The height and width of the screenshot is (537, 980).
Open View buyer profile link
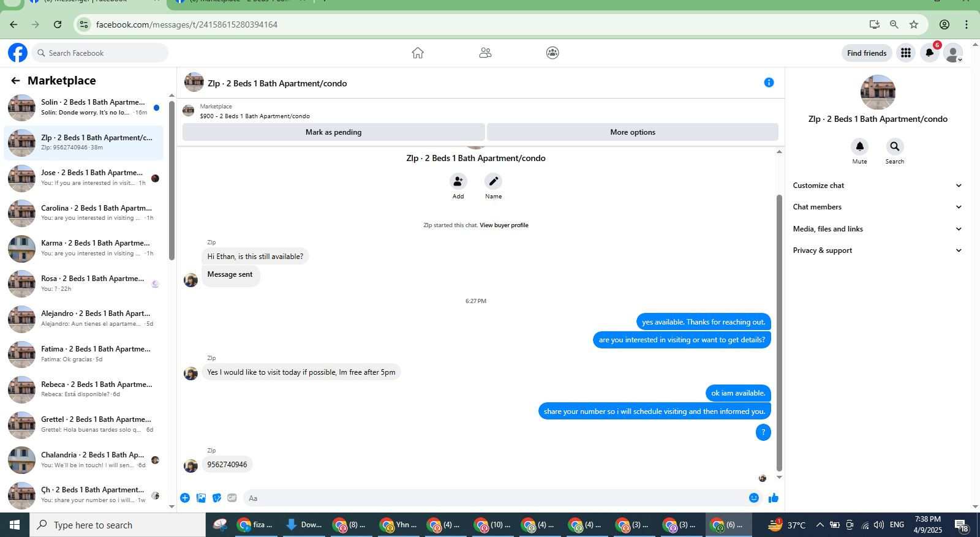click(x=504, y=225)
